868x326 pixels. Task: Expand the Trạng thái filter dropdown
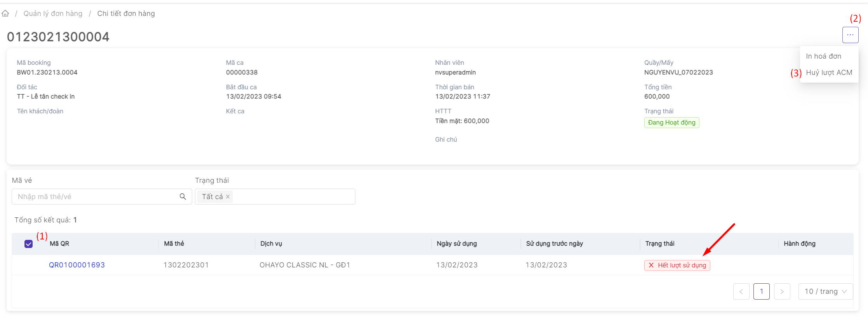pos(293,197)
